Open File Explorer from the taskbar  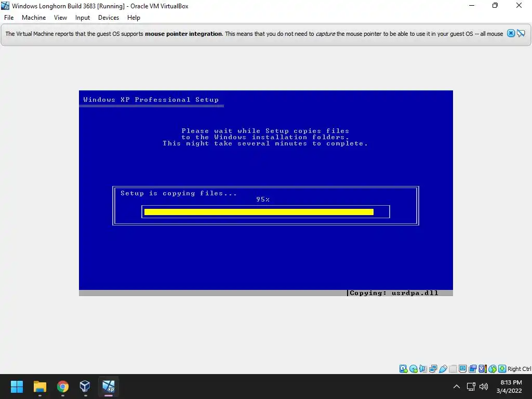[39, 387]
